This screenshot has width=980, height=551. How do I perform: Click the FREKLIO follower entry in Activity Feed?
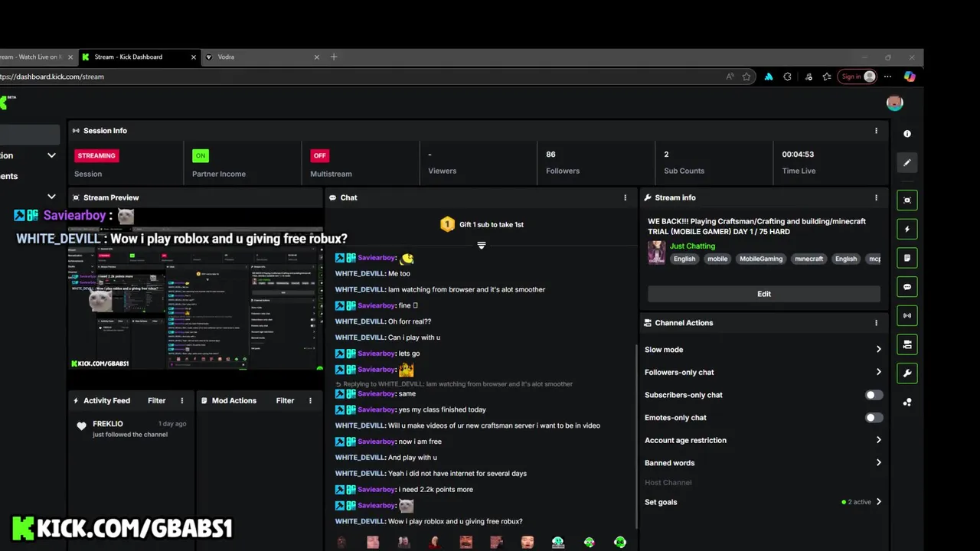pyautogui.click(x=132, y=429)
